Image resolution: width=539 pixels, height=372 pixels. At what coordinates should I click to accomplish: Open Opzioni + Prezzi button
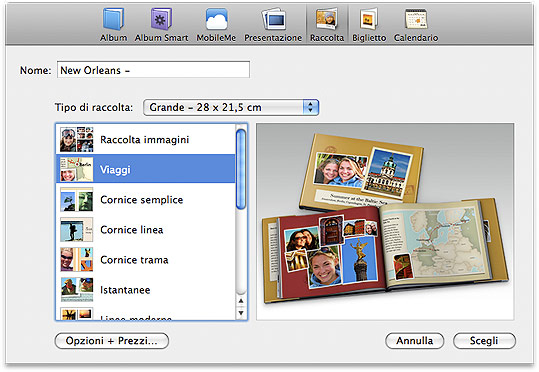[112, 341]
